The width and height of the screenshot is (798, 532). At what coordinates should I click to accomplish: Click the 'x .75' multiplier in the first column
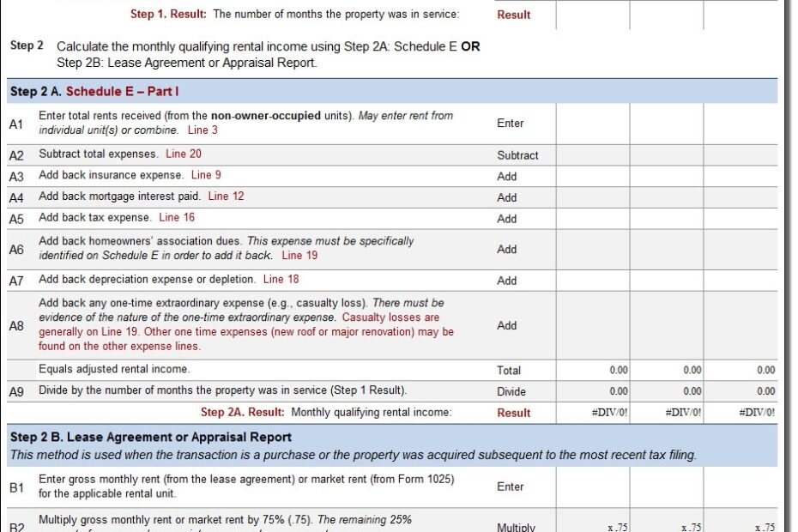[618, 528]
